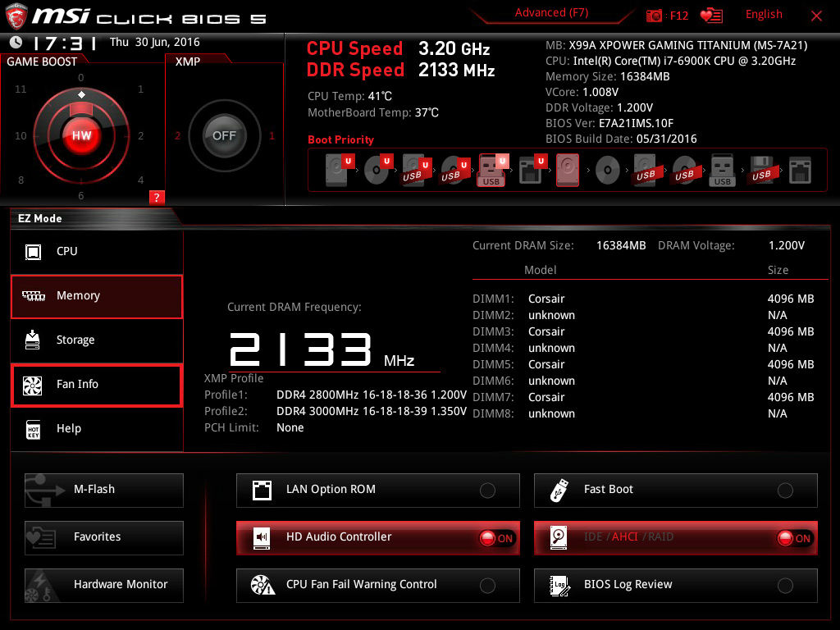Select the last legacy network boot icon
Image resolution: width=840 pixels, height=630 pixels.
tap(800, 171)
